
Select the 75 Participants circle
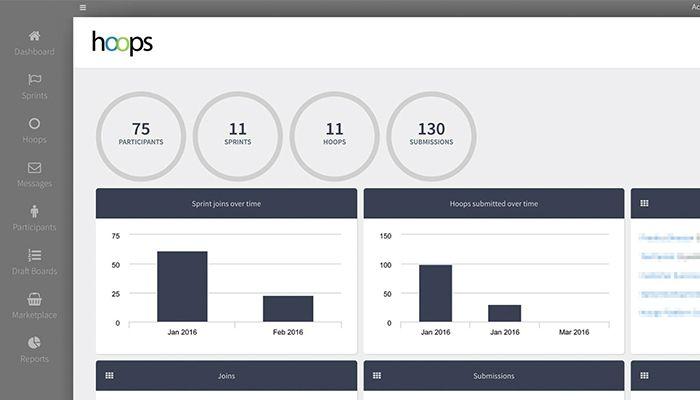(x=141, y=136)
